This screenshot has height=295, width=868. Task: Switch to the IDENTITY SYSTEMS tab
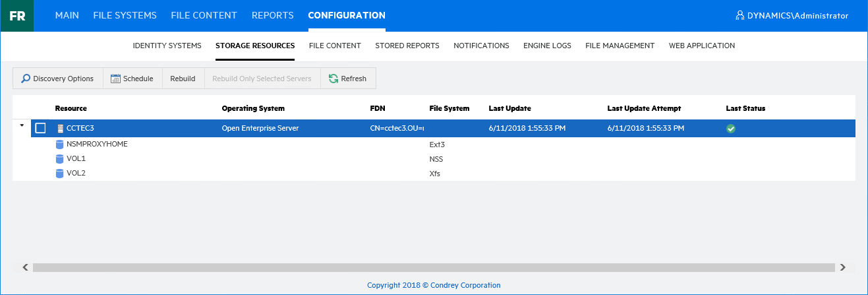pyautogui.click(x=167, y=46)
